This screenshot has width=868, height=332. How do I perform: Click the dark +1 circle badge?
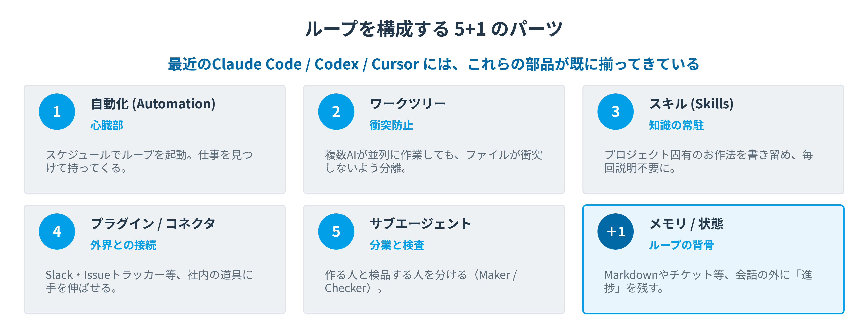pos(616,231)
